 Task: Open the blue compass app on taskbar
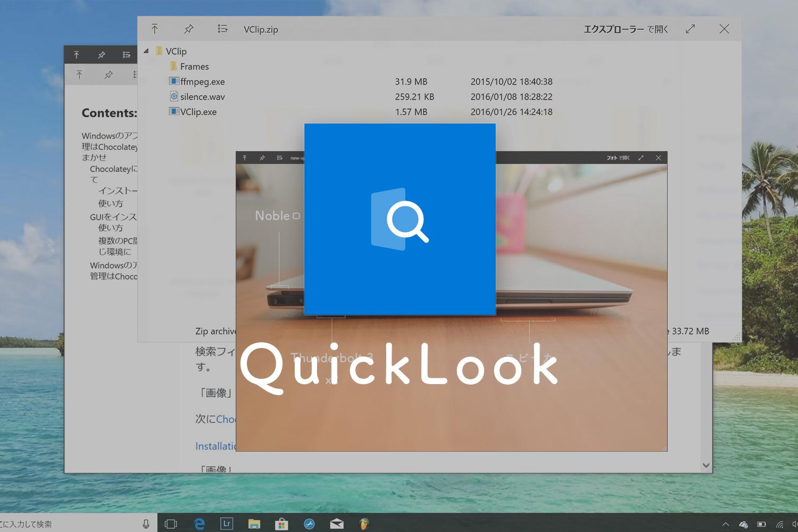309,524
